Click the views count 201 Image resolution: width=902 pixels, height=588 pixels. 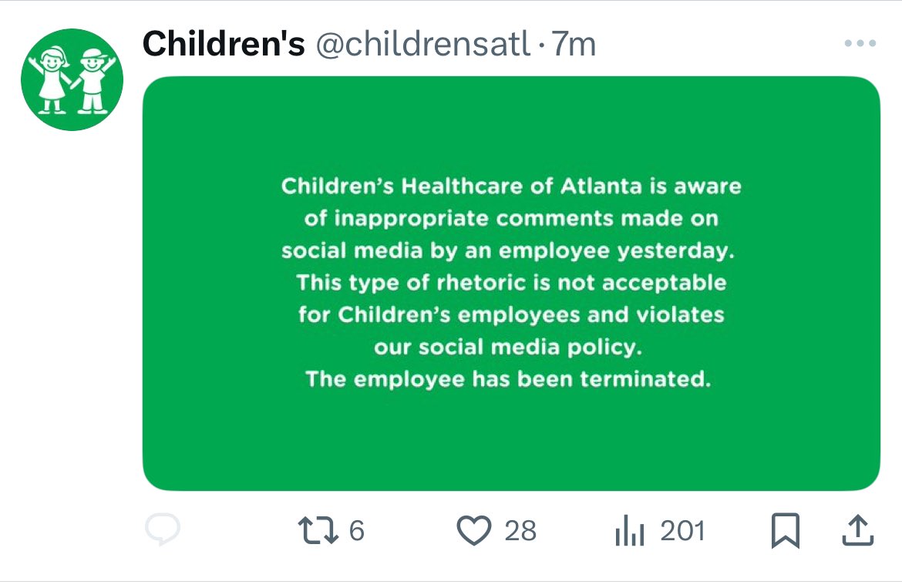[682, 530]
